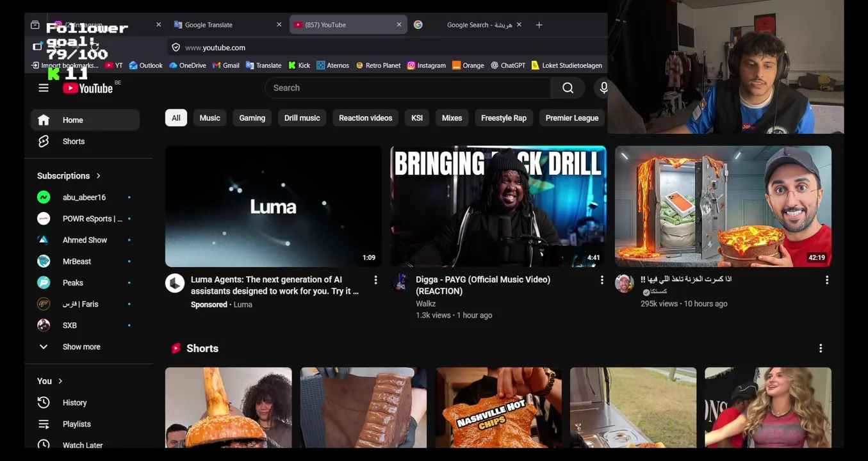868x461 pixels.
Task: Open Shorts section options menu
Action: pyautogui.click(x=821, y=348)
